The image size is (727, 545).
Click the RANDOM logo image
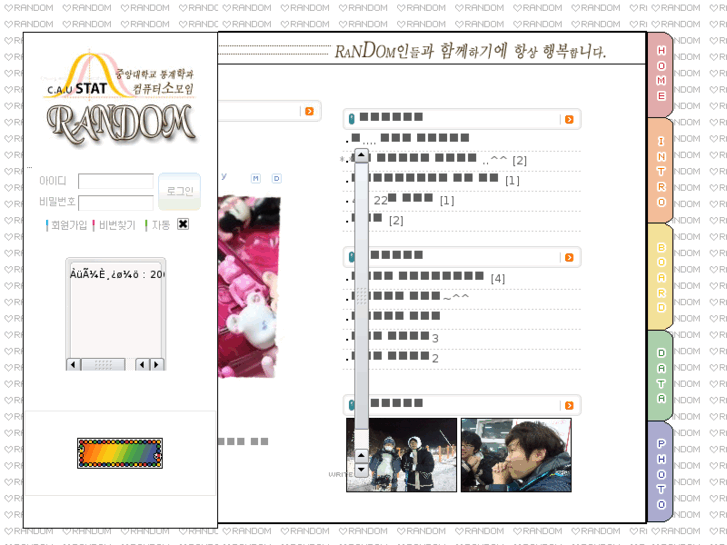pos(121,123)
